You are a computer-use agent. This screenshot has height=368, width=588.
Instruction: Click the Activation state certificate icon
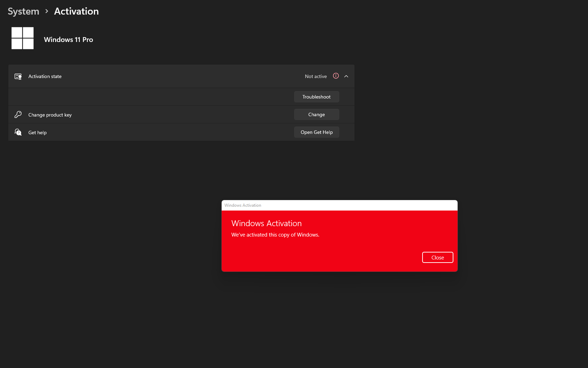(x=18, y=76)
